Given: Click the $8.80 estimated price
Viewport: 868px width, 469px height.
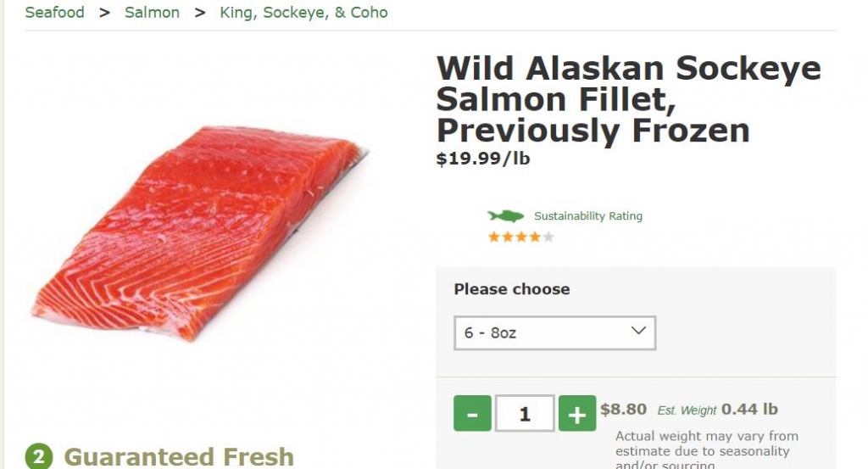Looking at the screenshot, I should click(x=623, y=409).
